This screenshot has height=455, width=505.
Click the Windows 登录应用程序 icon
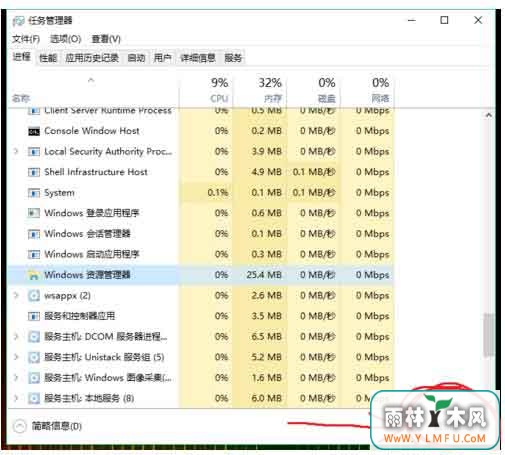click(34, 213)
